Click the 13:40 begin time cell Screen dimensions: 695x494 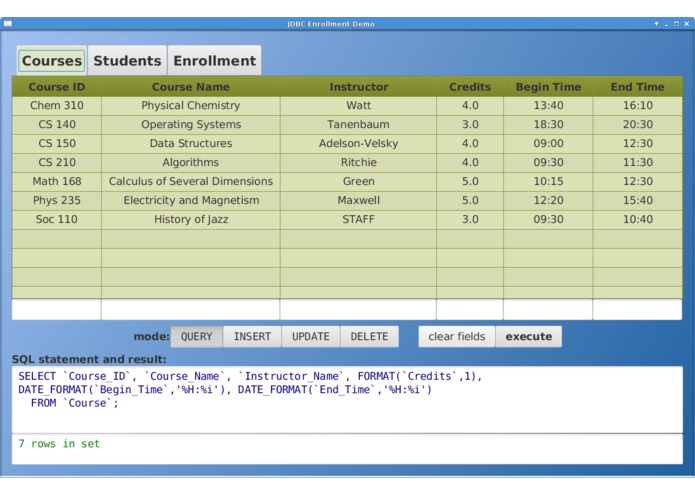click(x=548, y=106)
